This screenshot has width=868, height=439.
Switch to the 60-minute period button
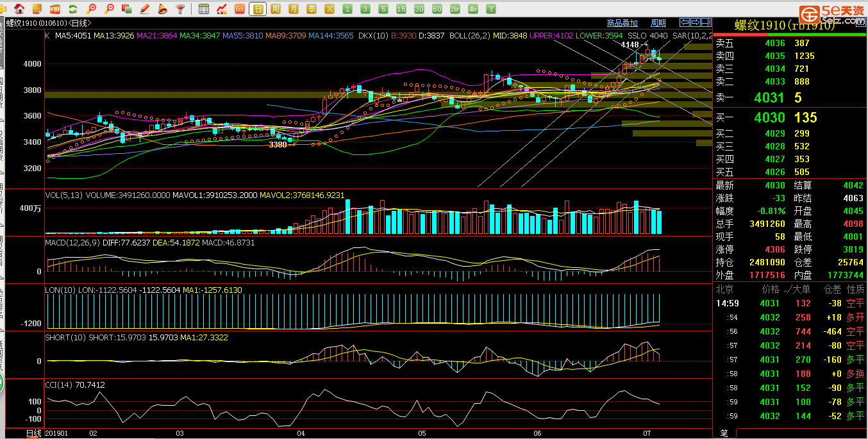click(x=437, y=9)
